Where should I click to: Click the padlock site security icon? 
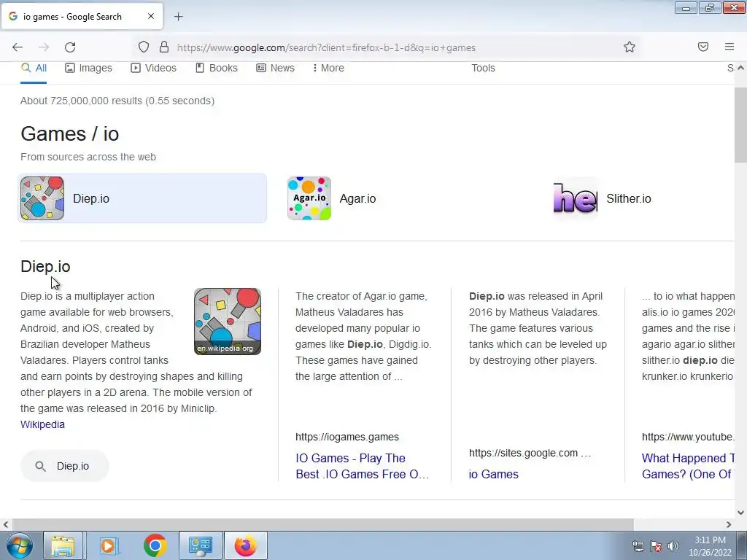coord(164,47)
